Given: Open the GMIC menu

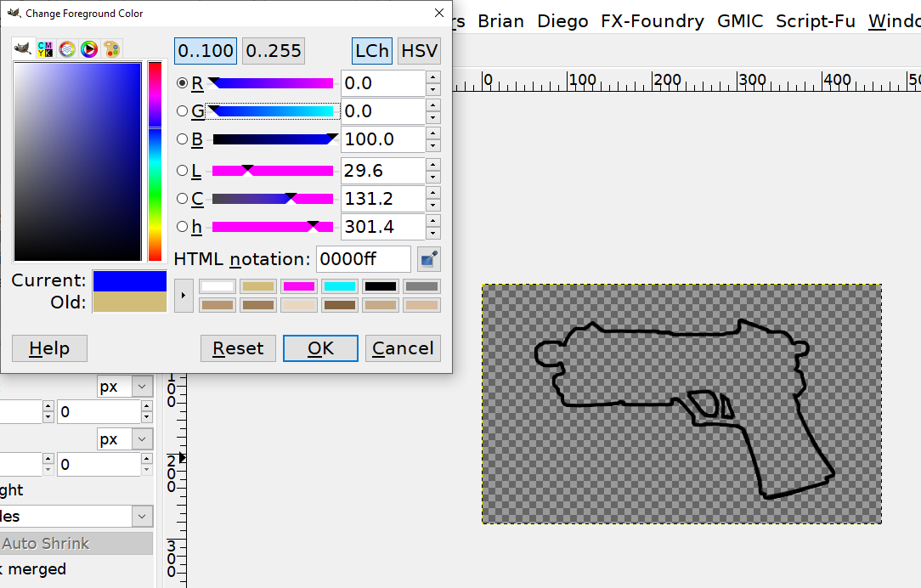Looking at the screenshot, I should click(x=739, y=21).
